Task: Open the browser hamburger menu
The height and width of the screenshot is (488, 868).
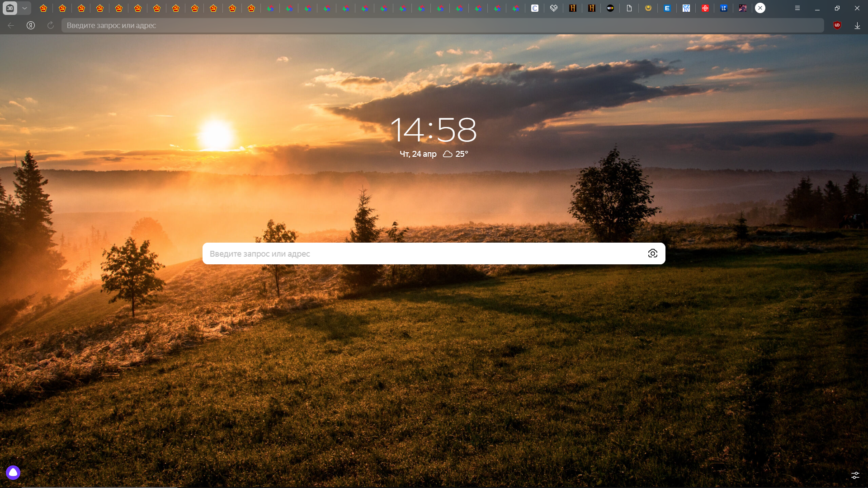Action: [x=797, y=8]
